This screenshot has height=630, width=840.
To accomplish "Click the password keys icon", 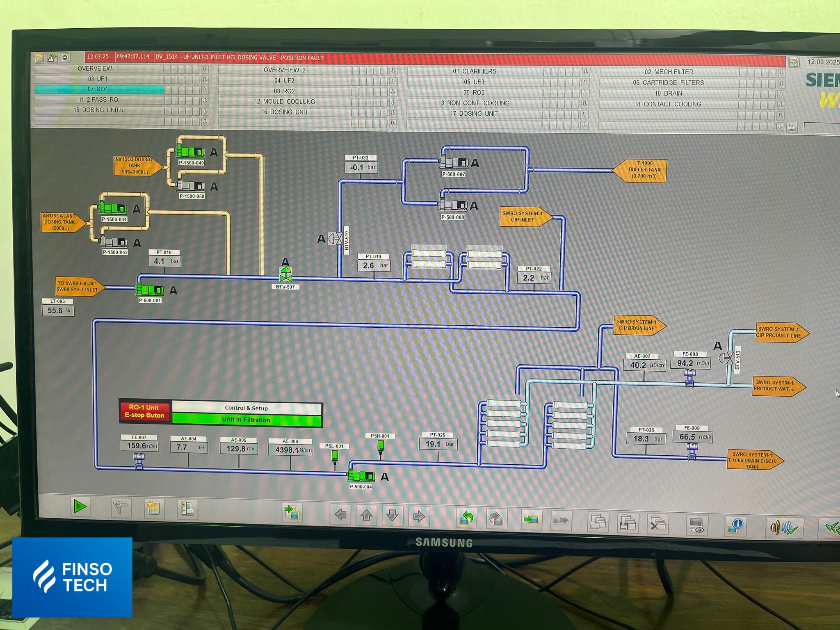I will (121, 508).
